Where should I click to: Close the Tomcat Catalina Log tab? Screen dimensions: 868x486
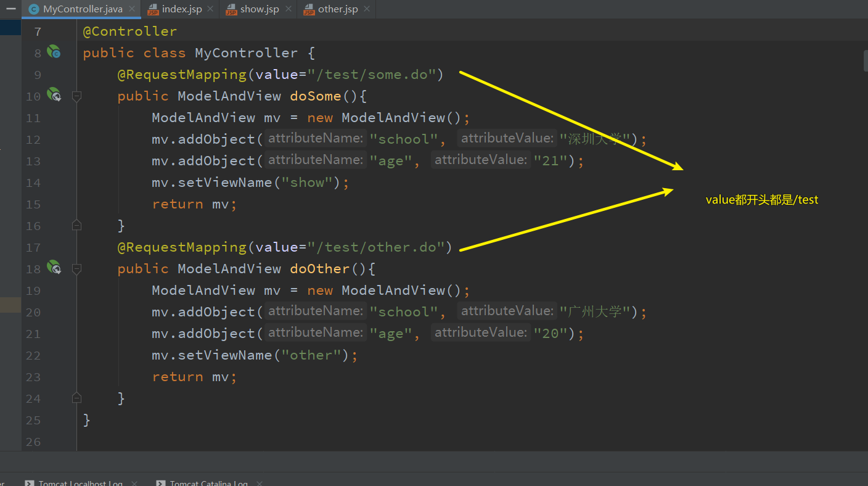260,484
